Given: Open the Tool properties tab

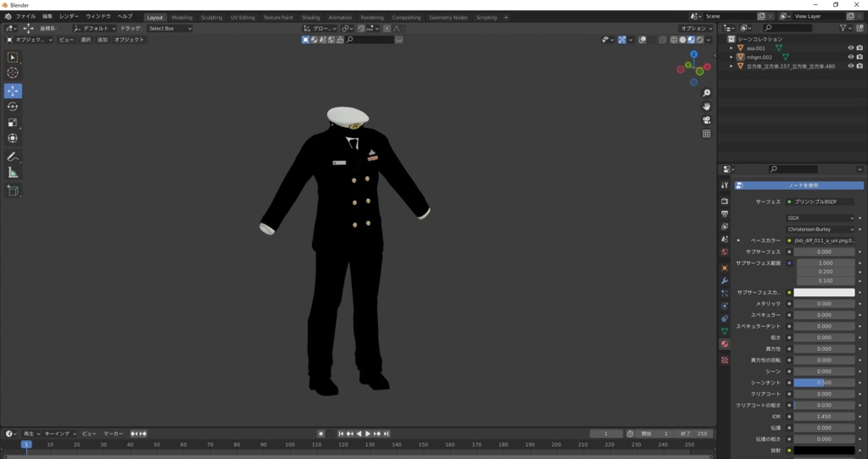Looking at the screenshot, I should pyautogui.click(x=725, y=185).
